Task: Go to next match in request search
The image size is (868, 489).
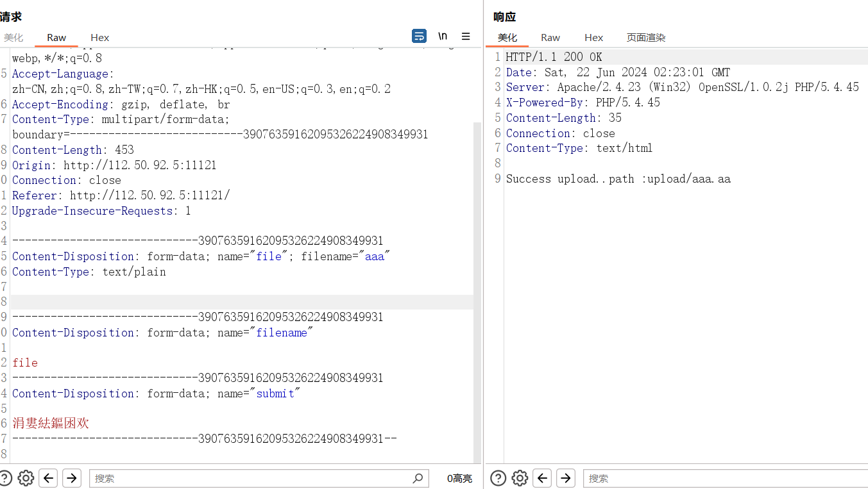Action: [72, 478]
